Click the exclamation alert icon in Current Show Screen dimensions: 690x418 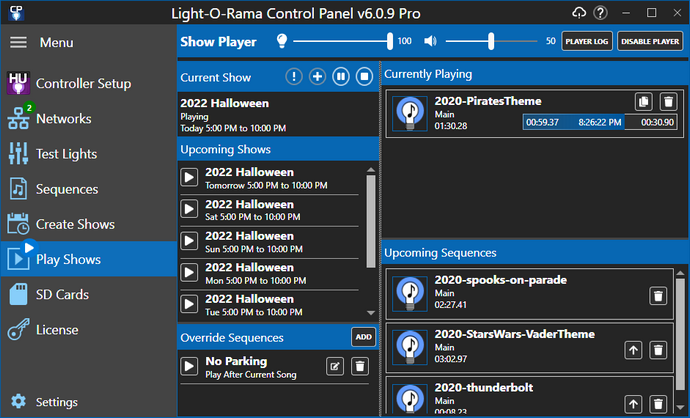click(x=294, y=77)
